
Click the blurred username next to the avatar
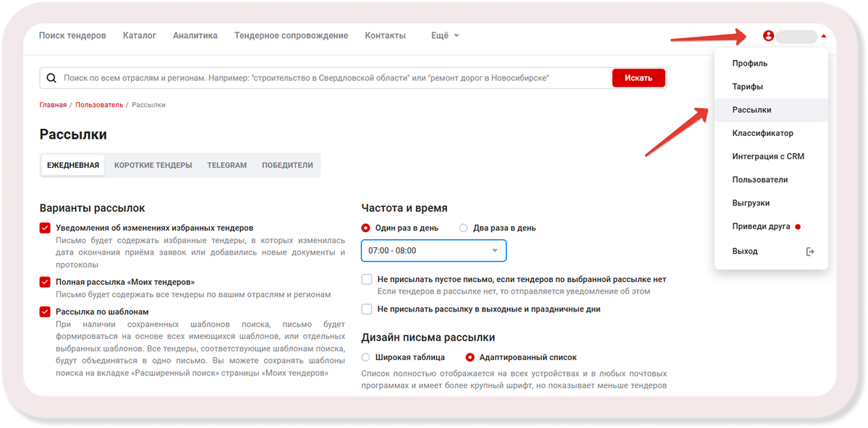pos(796,36)
